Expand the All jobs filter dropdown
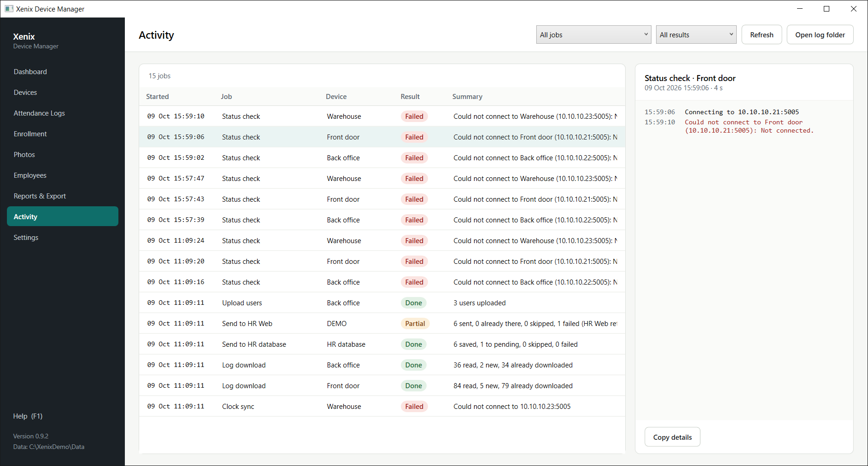 [x=593, y=35]
